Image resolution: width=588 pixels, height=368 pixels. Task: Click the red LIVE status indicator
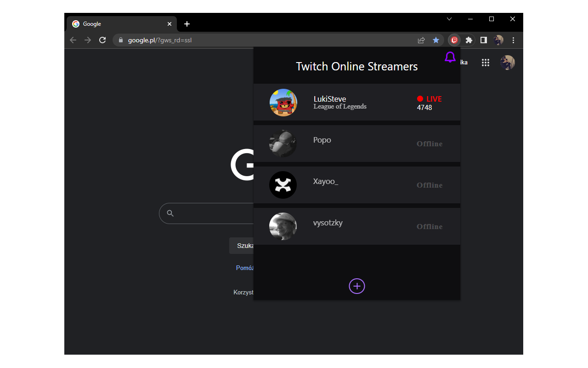click(430, 99)
